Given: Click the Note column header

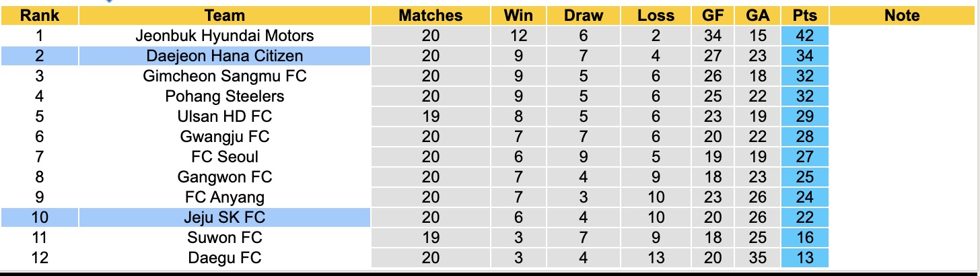Looking at the screenshot, I should pos(902,15).
